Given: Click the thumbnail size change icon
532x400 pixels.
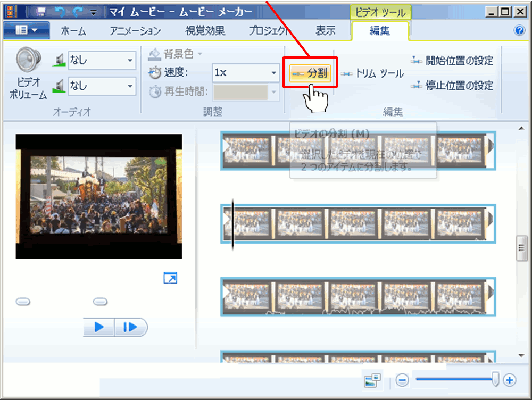Looking at the screenshot, I should coord(373,380).
